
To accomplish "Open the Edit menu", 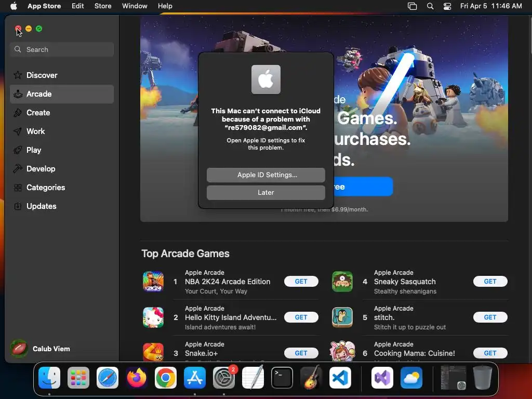I will 78,6.
